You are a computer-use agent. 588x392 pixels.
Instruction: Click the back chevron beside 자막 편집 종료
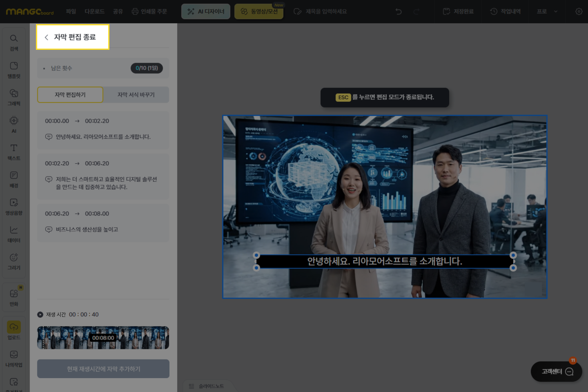click(x=47, y=37)
